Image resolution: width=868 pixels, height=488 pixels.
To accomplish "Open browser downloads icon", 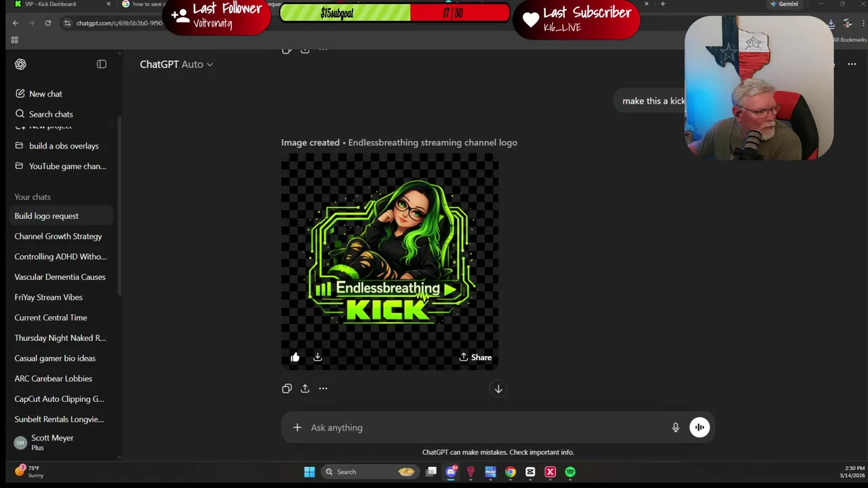I will (x=831, y=24).
